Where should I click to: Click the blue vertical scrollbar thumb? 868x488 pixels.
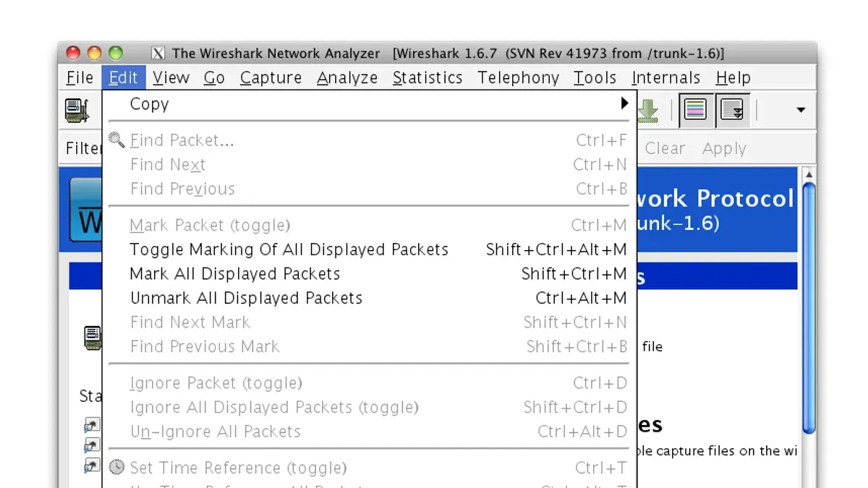(809, 308)
